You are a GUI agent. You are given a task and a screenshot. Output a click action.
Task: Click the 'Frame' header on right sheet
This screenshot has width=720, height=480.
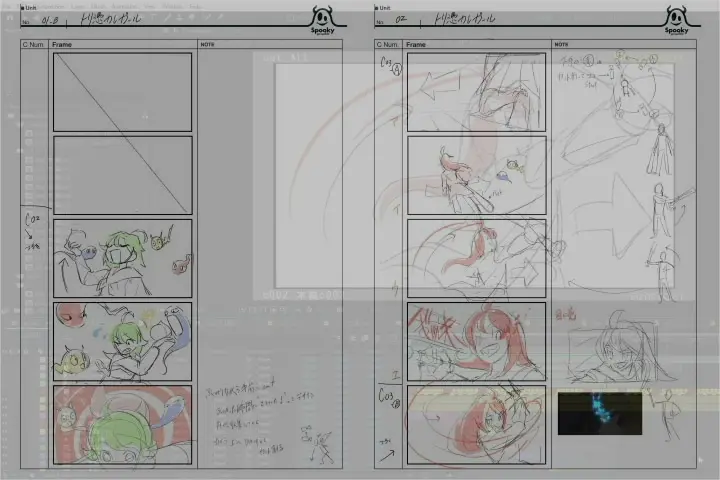point(416,45)
